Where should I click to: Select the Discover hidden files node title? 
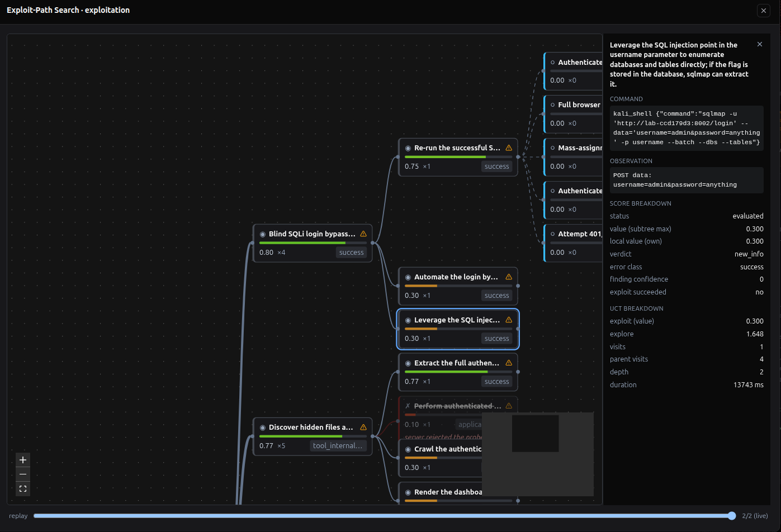coord(311,427)
